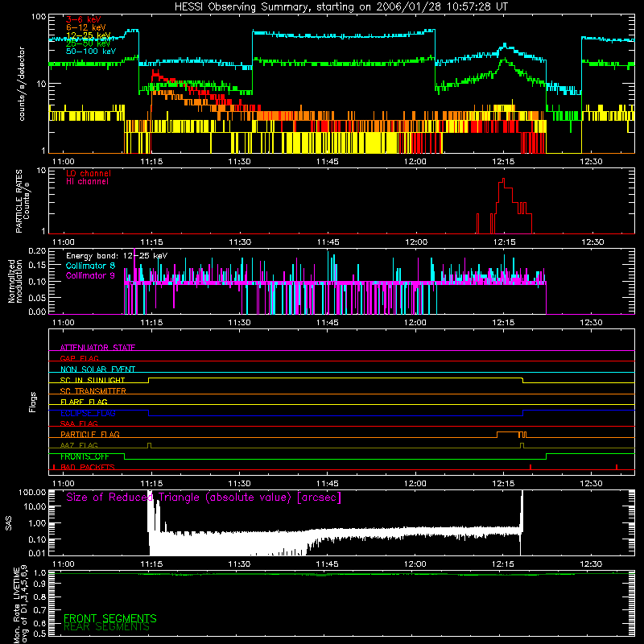Click the 'SC_TRANSMITTER' flag label

93,390
